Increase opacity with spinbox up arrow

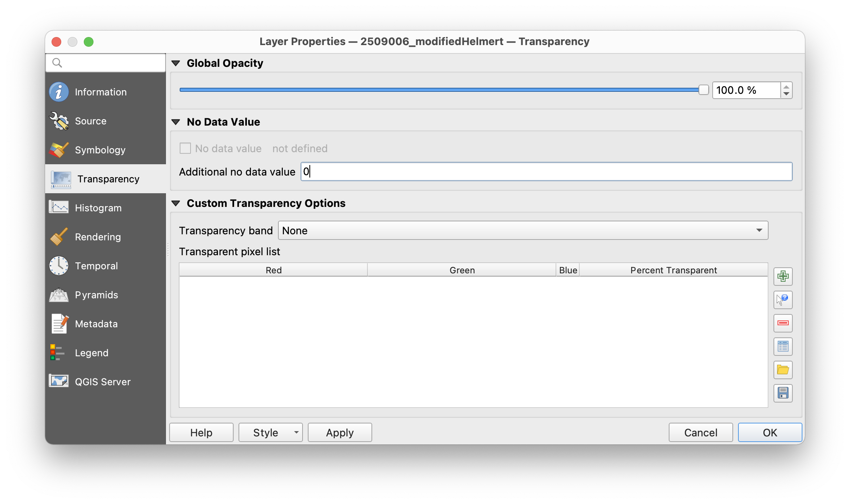click(x=786, y=87)
